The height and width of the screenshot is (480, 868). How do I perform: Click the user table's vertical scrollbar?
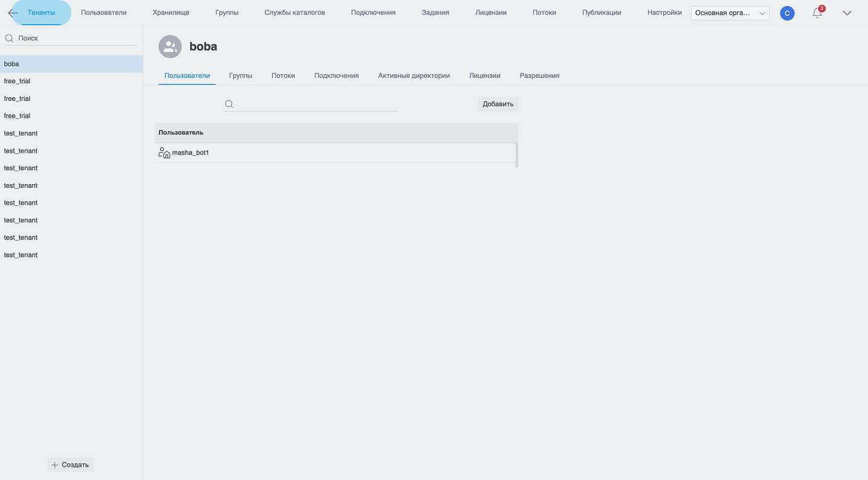pos(516,155)
